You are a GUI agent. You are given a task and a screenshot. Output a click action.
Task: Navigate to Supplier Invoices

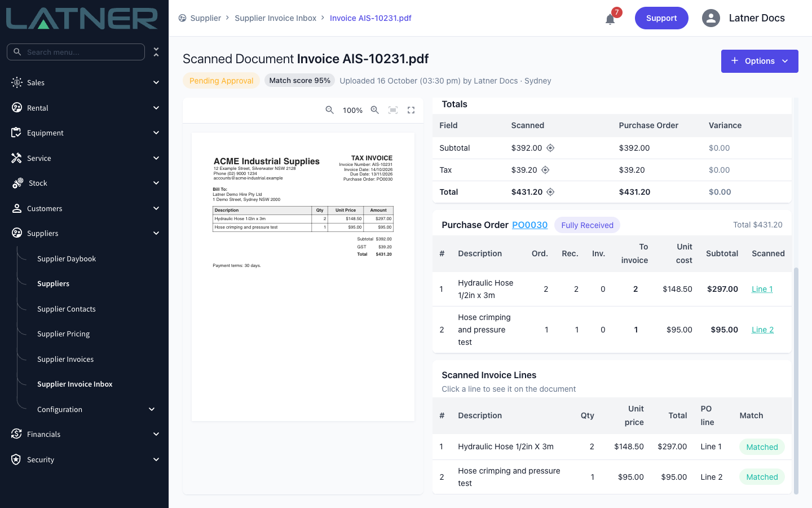[65, 359]
